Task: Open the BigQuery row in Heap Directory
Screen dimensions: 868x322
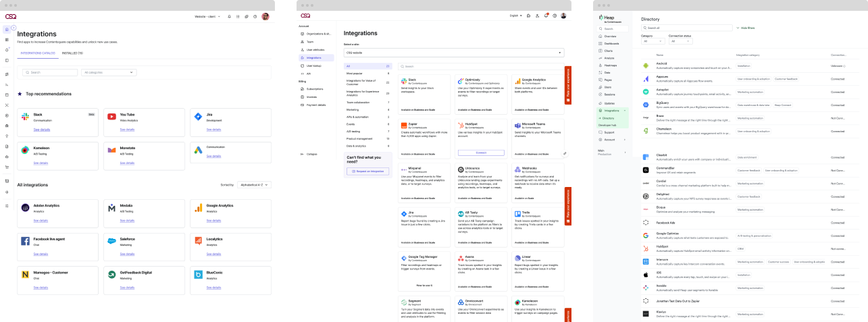Action: [x=750, y=105]
